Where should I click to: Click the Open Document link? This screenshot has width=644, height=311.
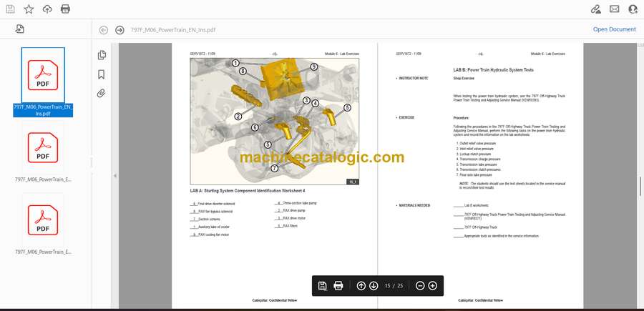[614, 29]
